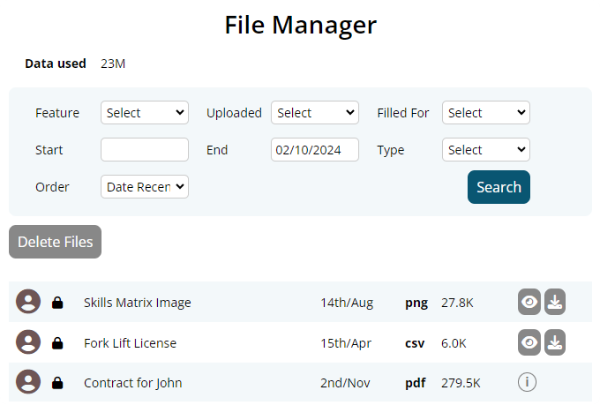Open the info icon for Contract for John
The image size is (600, 405).
point(527,382)
